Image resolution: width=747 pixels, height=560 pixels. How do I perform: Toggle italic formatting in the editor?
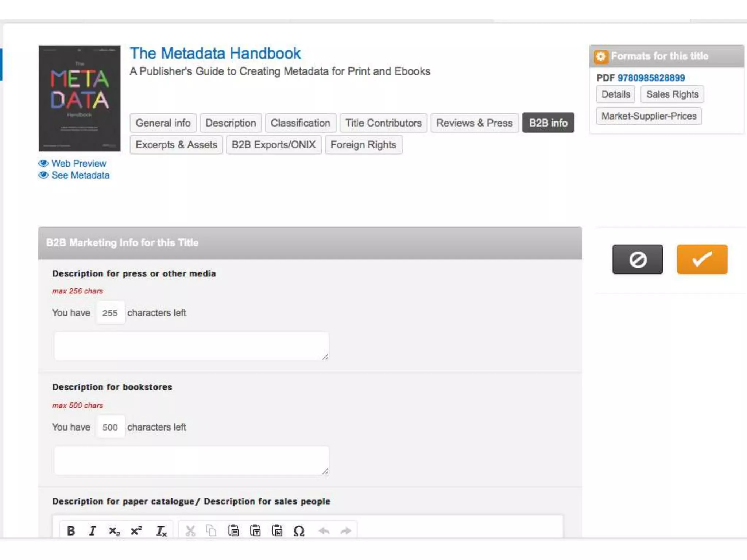(x=93, y=530)
